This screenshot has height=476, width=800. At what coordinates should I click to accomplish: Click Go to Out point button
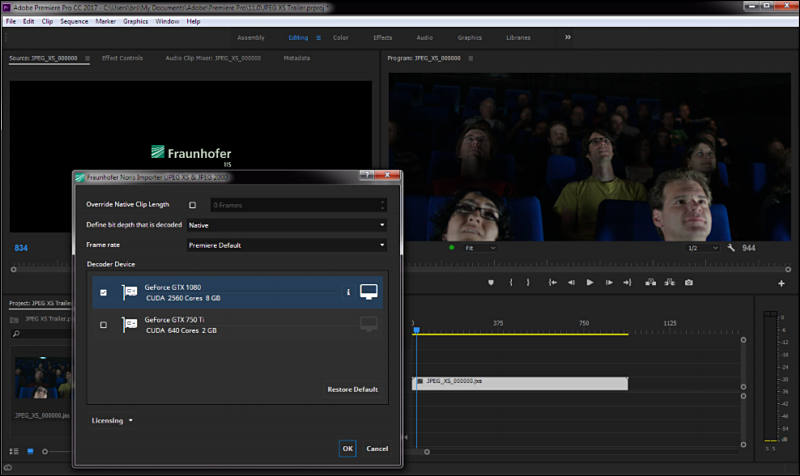tap(628, 282)
